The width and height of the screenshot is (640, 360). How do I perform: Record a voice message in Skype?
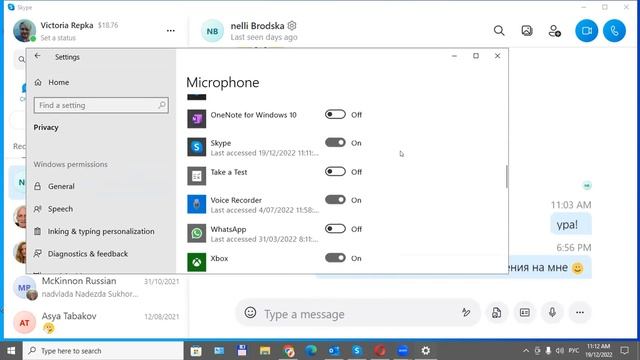[552, 313]
